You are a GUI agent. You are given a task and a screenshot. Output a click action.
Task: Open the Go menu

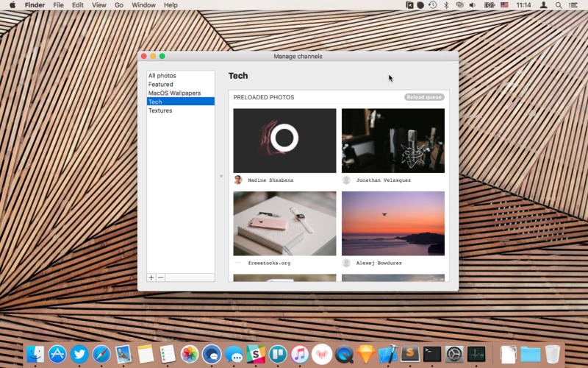click(119, 5)
